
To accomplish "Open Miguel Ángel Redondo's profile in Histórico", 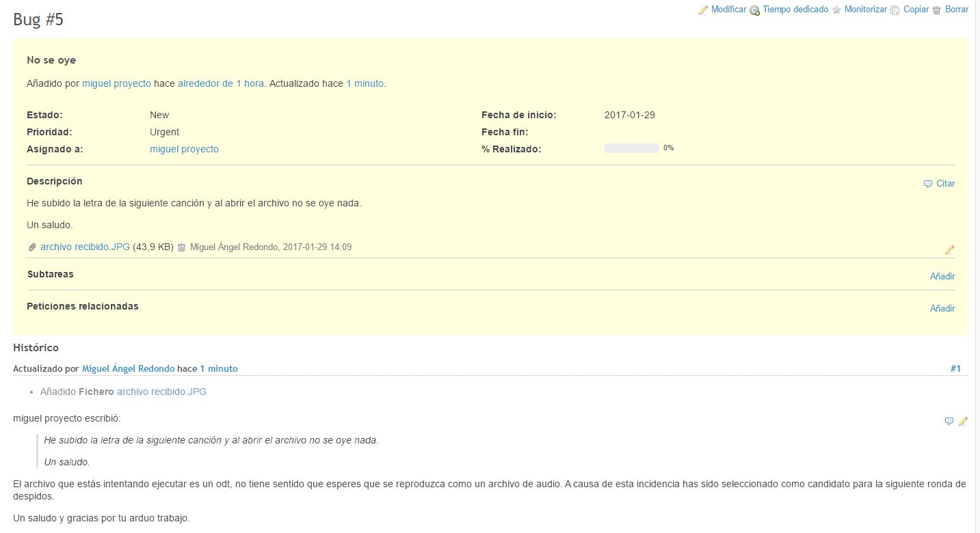I will (128, 368).
